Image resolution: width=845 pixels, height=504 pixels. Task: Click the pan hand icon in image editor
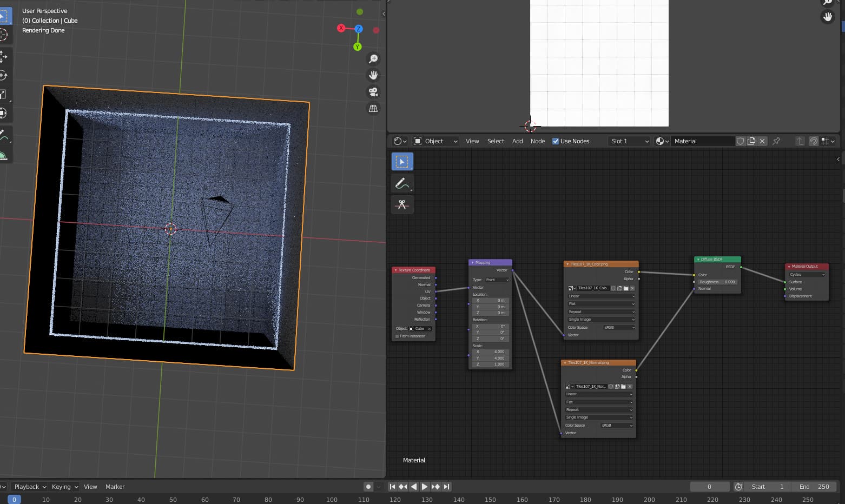tap(828, 17)
